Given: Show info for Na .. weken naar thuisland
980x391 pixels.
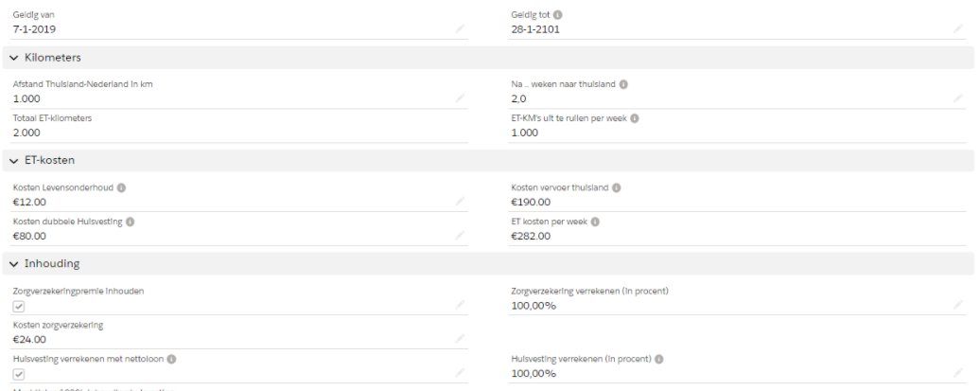Looking at the screenshot, I should [x=623, y=84].
